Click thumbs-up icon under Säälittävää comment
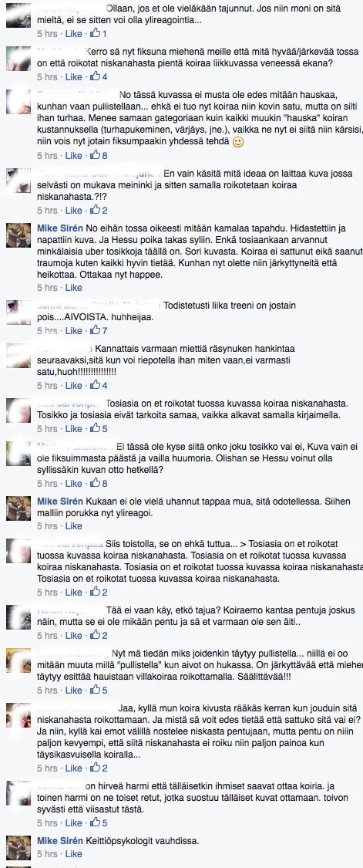This screenshot has height=868, width=363. (95, 691)
